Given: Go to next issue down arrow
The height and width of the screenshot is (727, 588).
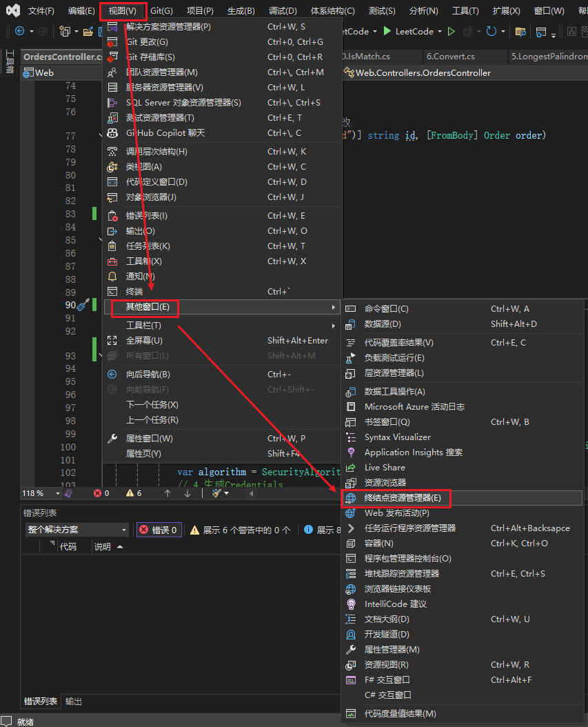Looking at the screenshot, I should pyautogui.click(x=187, y=493).
